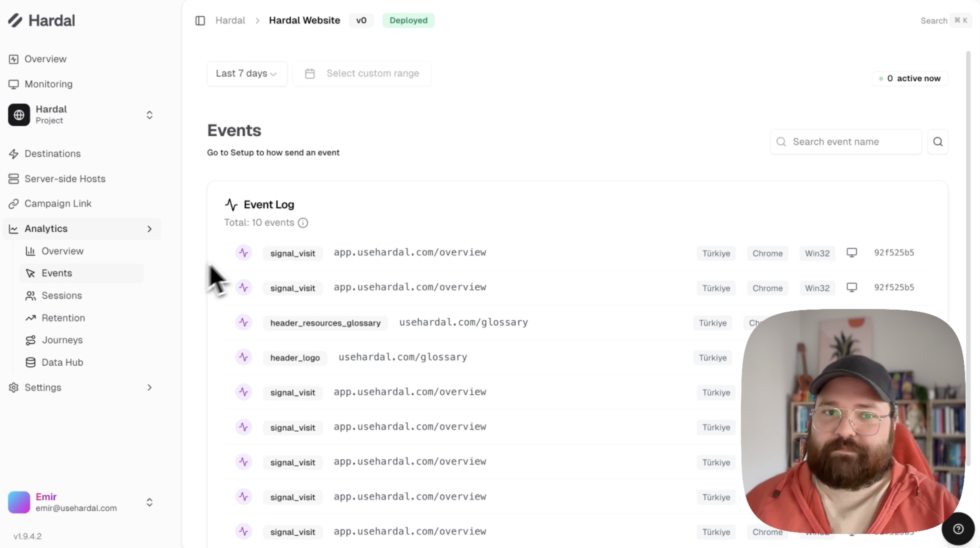Open Sessions under Analytics
980x548 pixels.
click(62, 296)
